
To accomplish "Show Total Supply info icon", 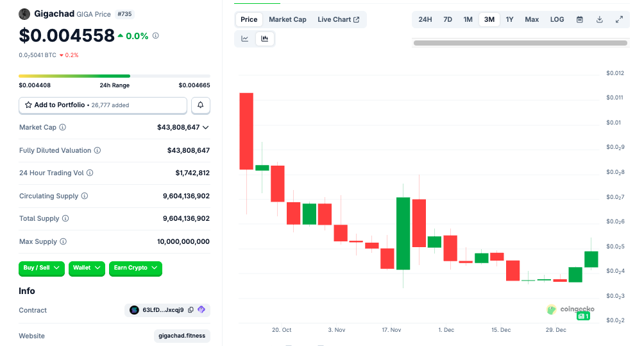I will 65,219.
